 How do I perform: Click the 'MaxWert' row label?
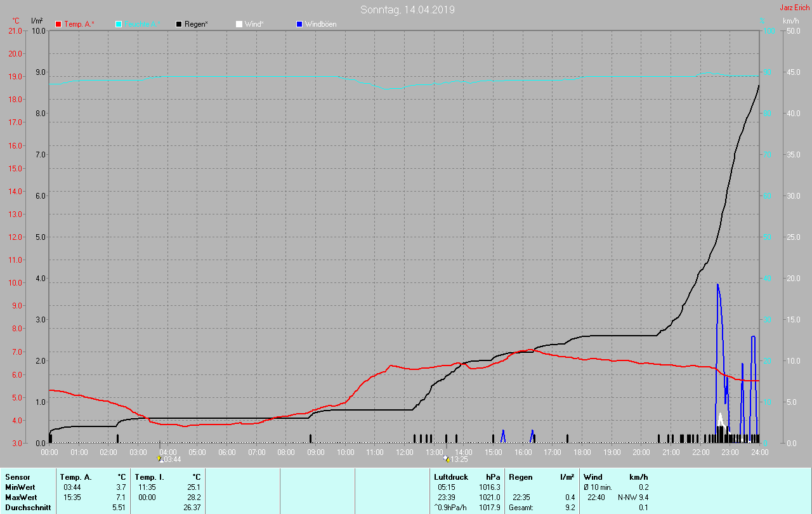20,498
